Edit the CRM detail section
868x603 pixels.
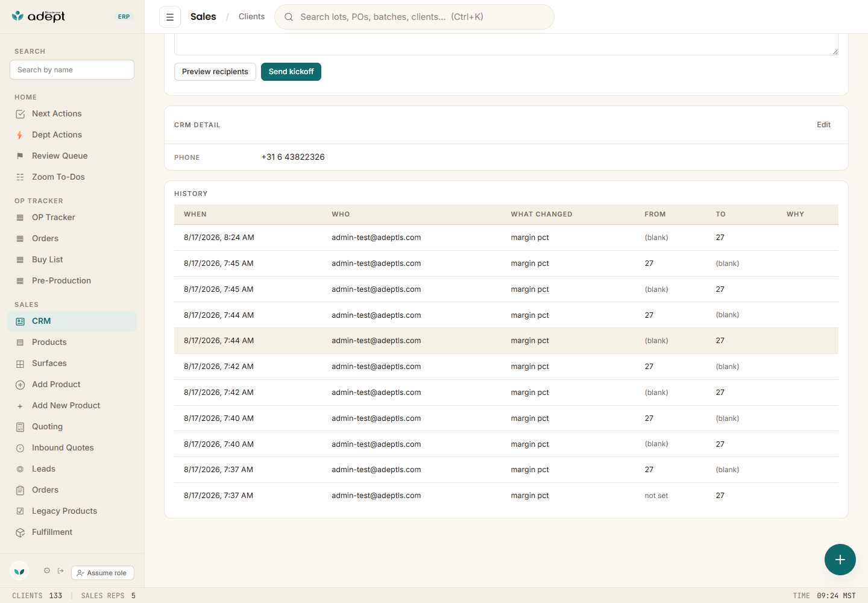[823, 125]
